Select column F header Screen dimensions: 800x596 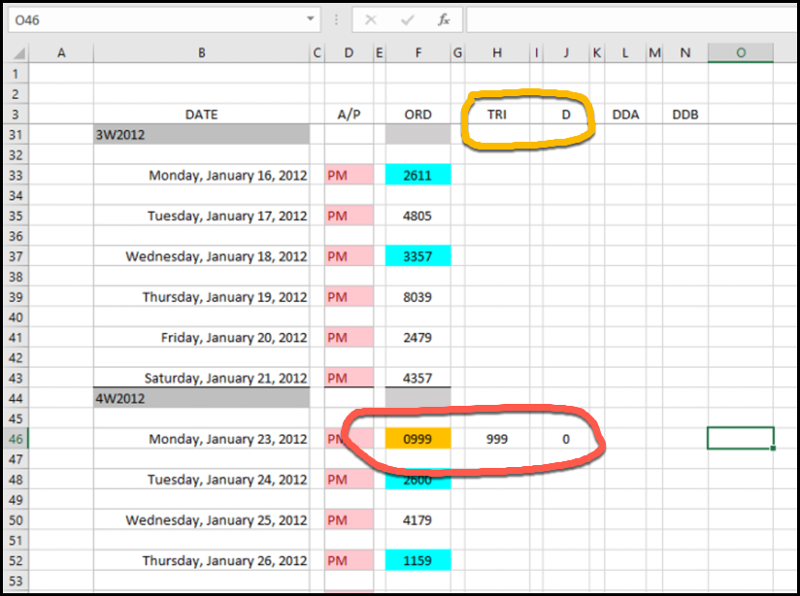coord(418,53)
